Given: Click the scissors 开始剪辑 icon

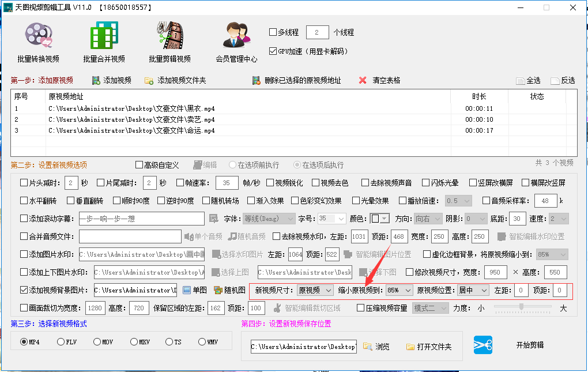Looking at the screenshot, I should (483, 345).
